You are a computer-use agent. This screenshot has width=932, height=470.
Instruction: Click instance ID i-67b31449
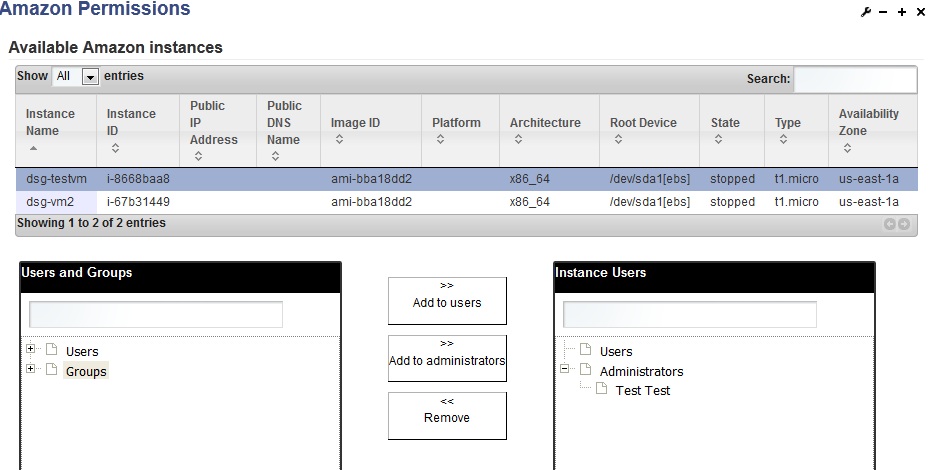point(138,202)
